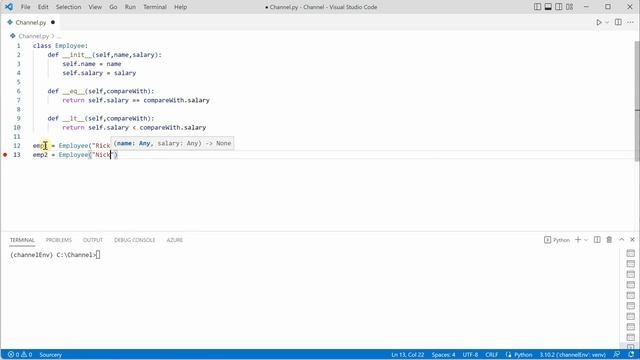640x360 pixels.
Task: Open notifications bell icon
Action: tap(631, 355)
